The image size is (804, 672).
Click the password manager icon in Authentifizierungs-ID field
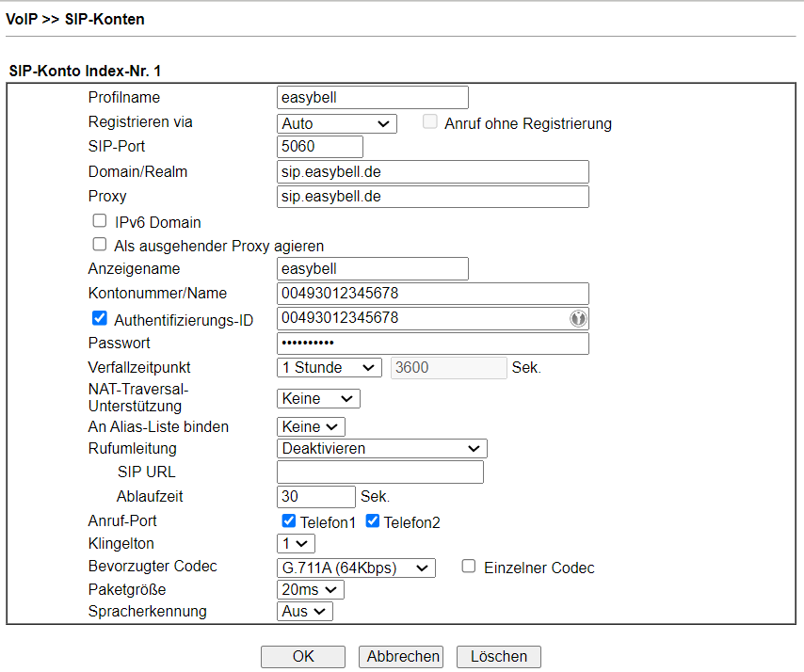coord(577,319)
